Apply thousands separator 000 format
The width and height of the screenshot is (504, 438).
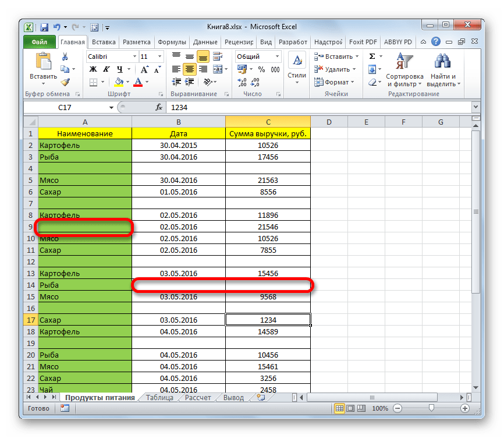click(x=275, y=69)
